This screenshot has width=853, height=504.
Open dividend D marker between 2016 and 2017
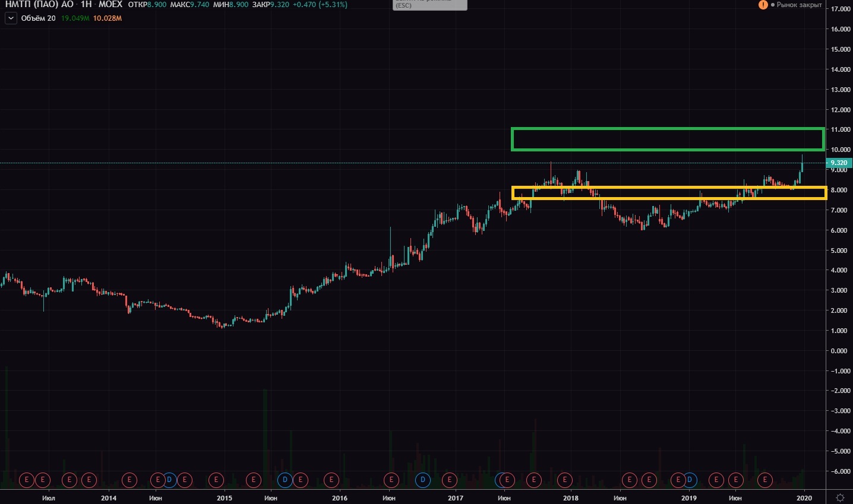point(423,480)
